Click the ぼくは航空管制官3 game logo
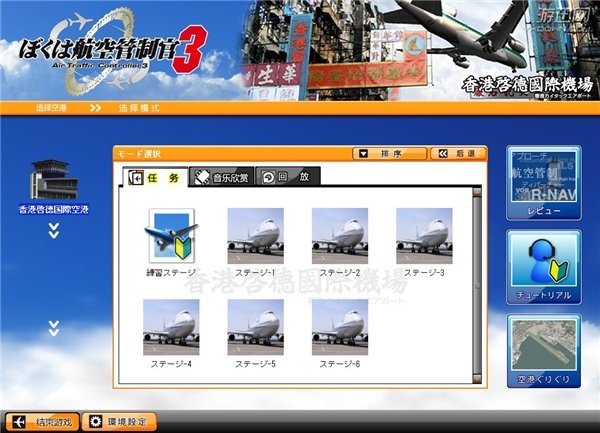Screen dimensions: 600x433 113,50
